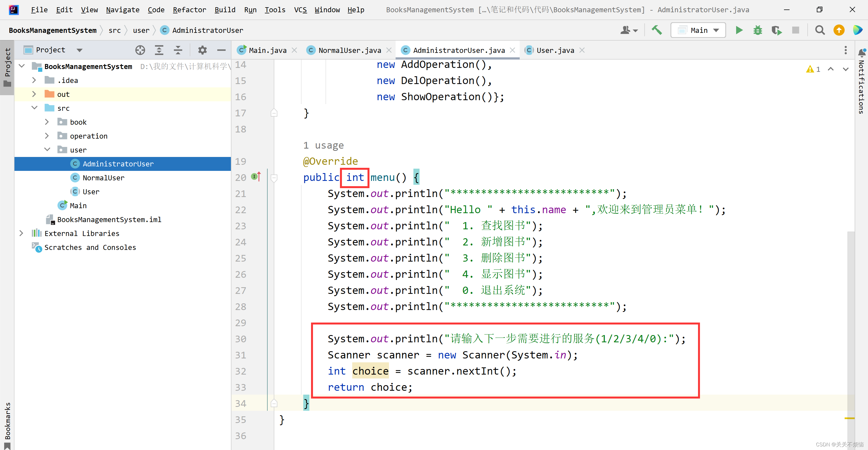Click the Debug bug icon
868x450 pixels.
coord(758,30)
